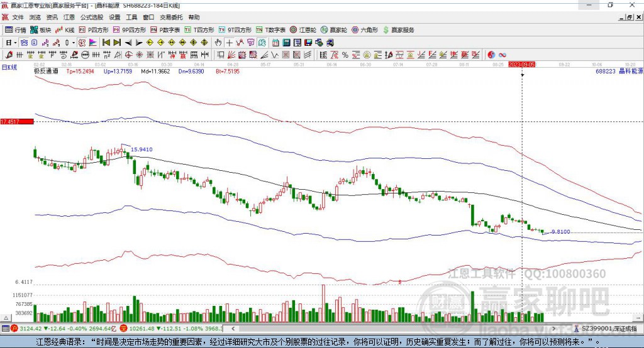The image size is (644, 348).
Task: Open 赢家服务 with dollar icon
Action: click(398, 30)
